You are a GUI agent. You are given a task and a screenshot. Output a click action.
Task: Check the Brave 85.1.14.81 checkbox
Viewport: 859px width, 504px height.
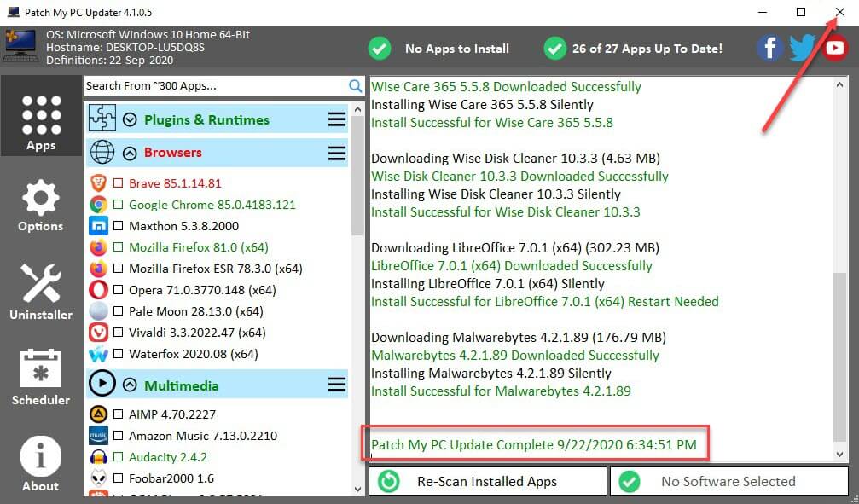tap(119, 183)
